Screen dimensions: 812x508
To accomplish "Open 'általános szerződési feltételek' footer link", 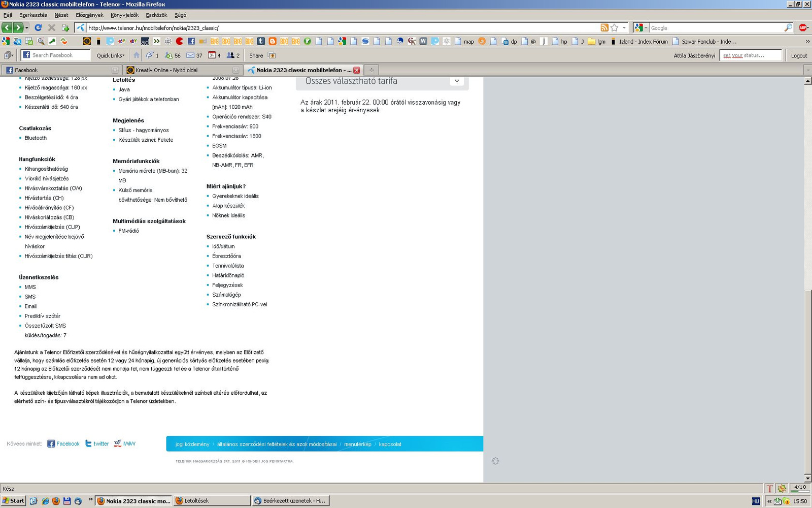I will click(x=277, y=444).
